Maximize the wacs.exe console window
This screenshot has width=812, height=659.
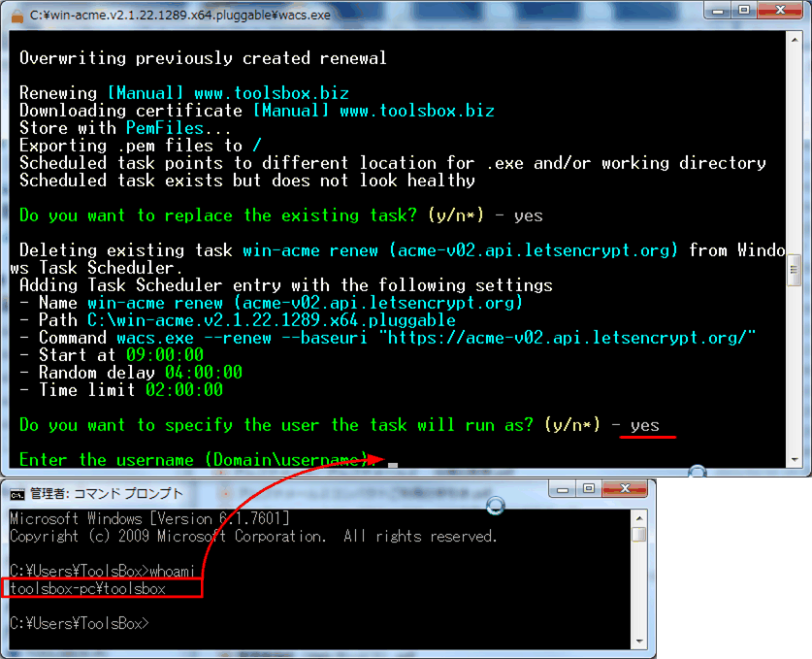pyautogui.click(x=744, y=11)
